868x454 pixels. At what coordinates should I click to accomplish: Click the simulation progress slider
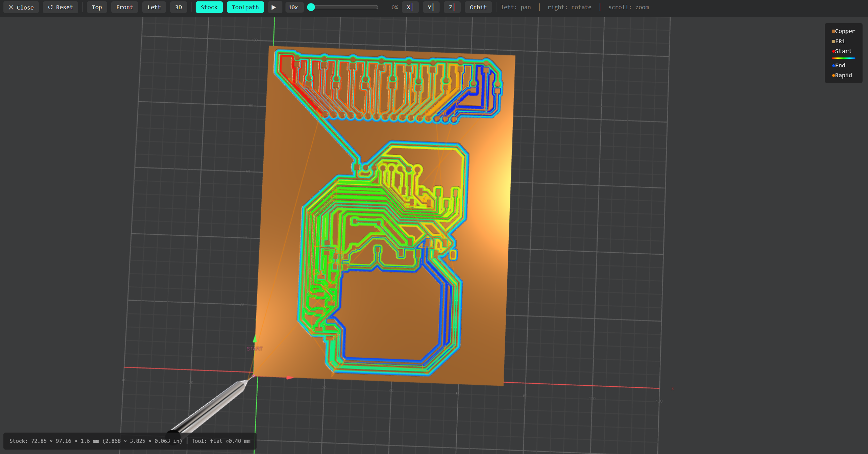pos(343,7)
